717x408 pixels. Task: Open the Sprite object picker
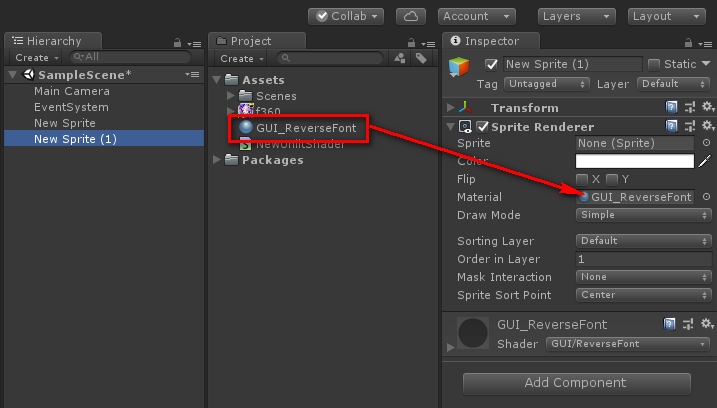pyautogui.click(x=706, y=143)
